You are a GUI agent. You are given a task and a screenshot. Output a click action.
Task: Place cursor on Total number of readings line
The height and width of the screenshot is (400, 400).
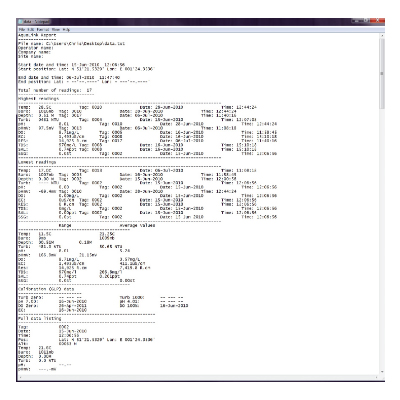click(x=55, y=90)
